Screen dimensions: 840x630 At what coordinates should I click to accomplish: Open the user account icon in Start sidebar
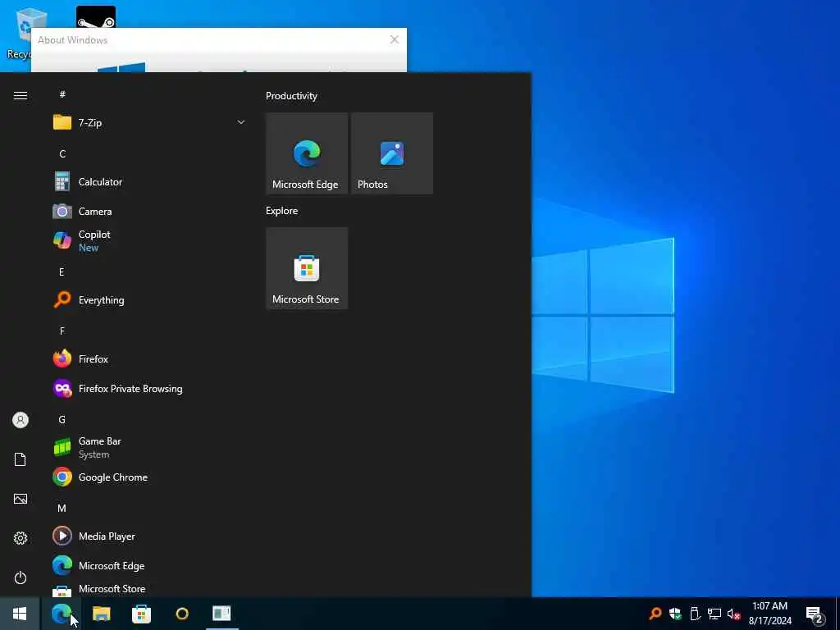coord(21,420)
